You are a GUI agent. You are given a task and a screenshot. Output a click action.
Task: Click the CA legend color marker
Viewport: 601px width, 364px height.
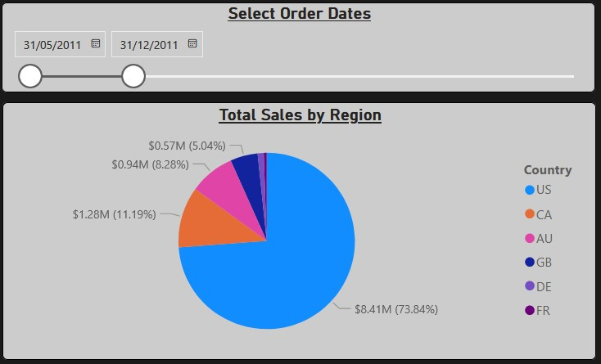point(529,214)
